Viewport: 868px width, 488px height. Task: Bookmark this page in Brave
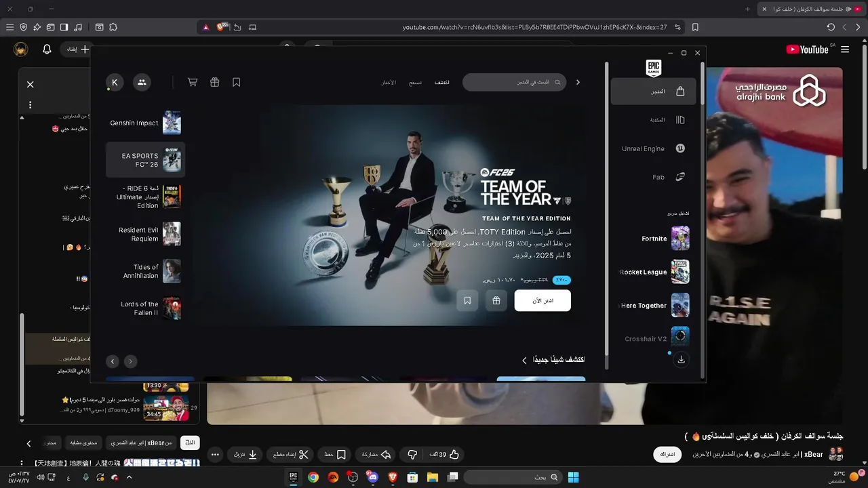pos(695,27)
